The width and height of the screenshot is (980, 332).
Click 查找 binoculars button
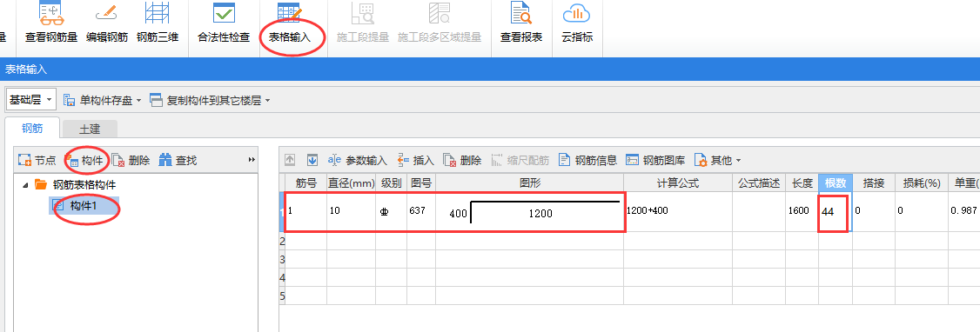click(178, 161)
